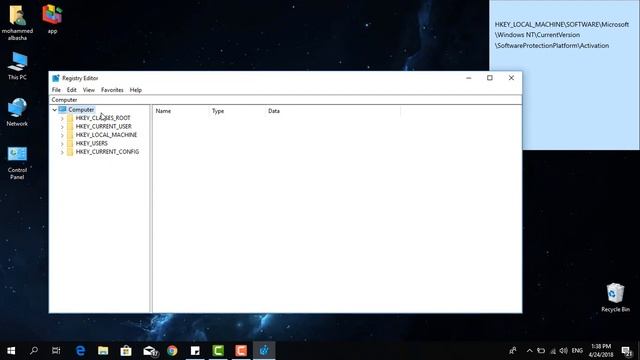The height and width of the screenshot is (360, 640).
Task: Click the sticky note registry path text
Action: pos(562,35)
